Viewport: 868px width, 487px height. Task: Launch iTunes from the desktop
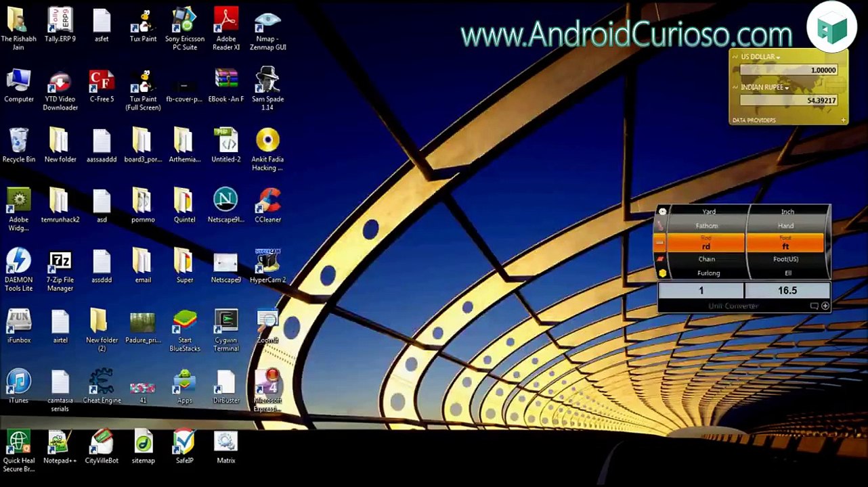click(x=19, y=386)
